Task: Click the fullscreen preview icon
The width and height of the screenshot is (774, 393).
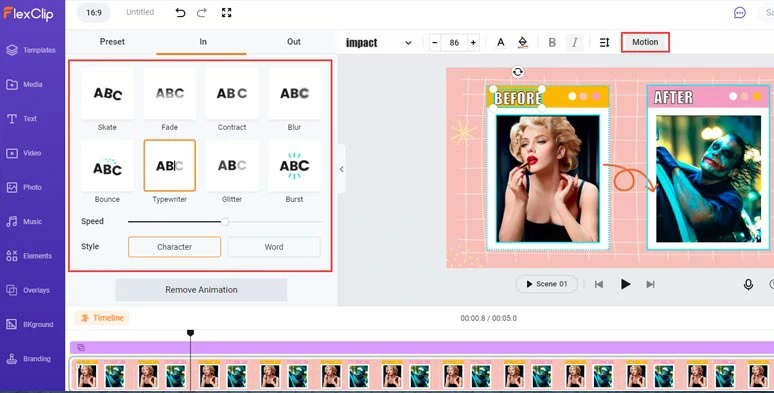Action: pyautogui.click(x=227, y=13)
